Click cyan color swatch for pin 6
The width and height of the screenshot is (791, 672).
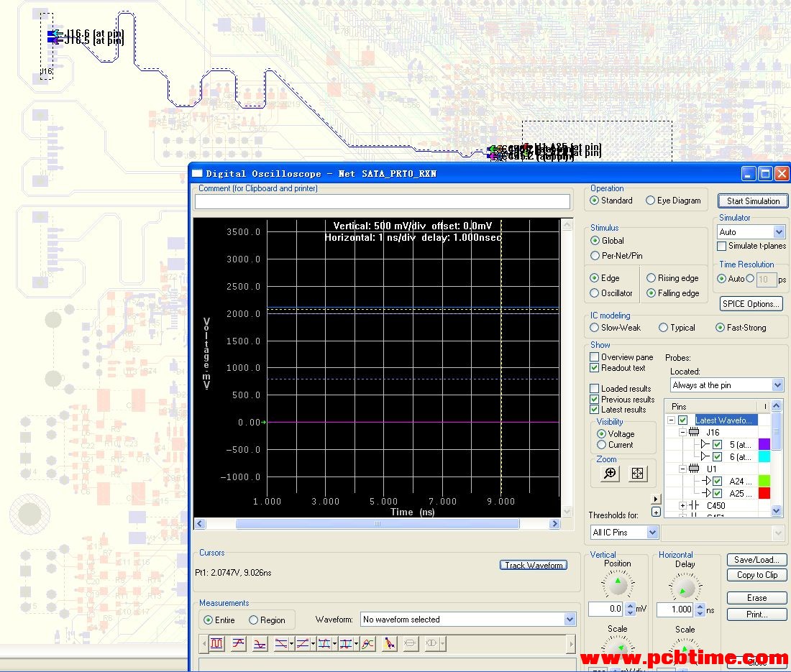click(x=764, y=456)
